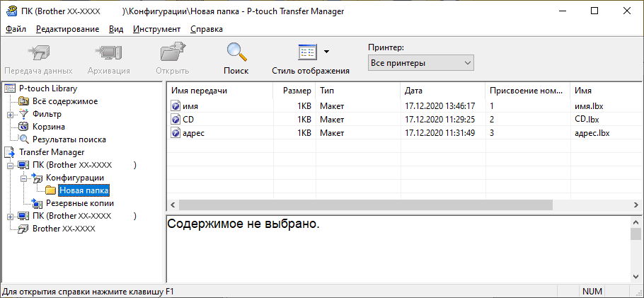Viewport: 644px width, 298px height.
Task: Open Резервные копии folder in tree
Action: [x=79, y=203]
